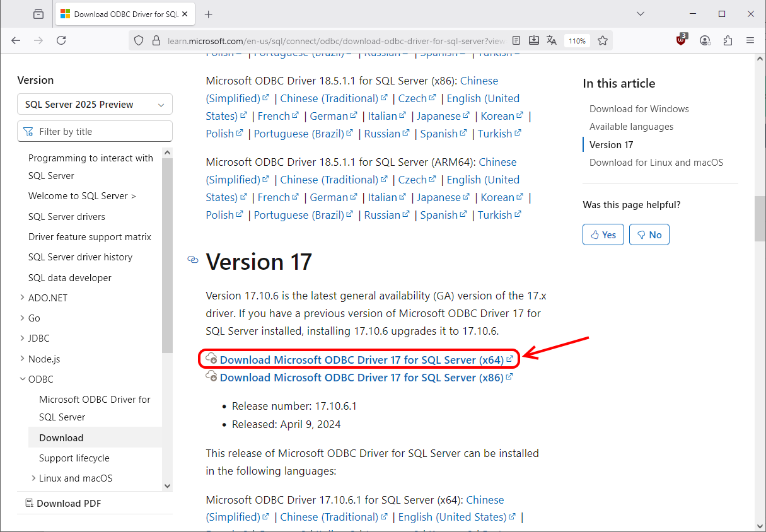The height and width of the screenshot is (532, 766).
Task: Click the Yes helpful feedback button
Action: tap(603, 234)
